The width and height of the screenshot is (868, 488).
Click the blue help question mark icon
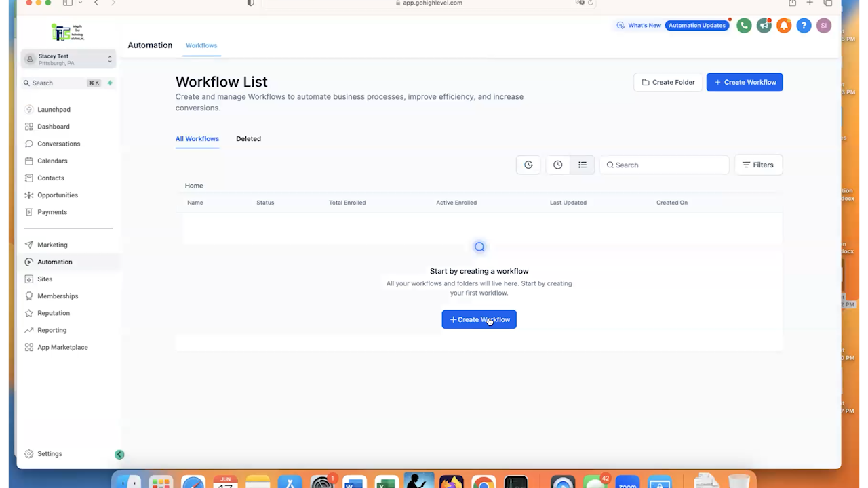point(804,25)
